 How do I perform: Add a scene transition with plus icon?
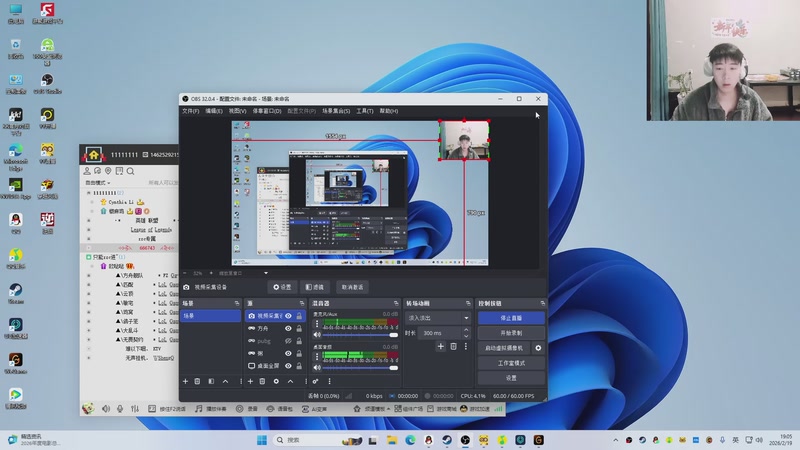(440, 346)
